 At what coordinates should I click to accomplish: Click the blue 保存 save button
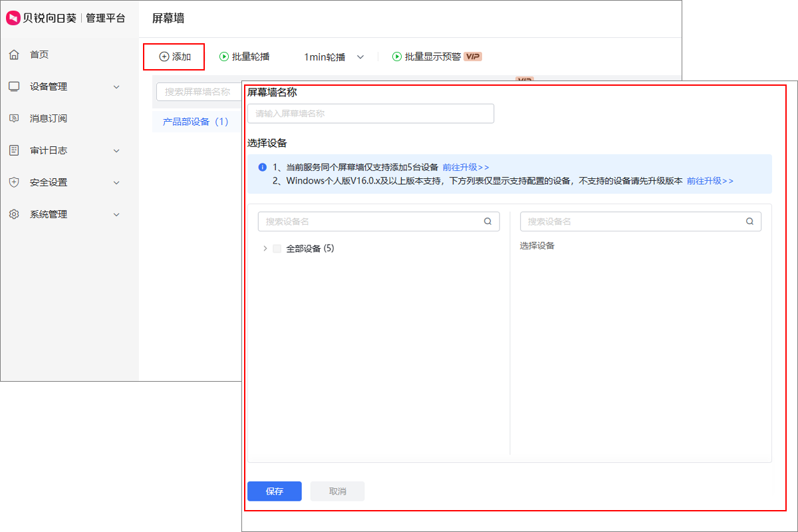[x=274, y=491]
